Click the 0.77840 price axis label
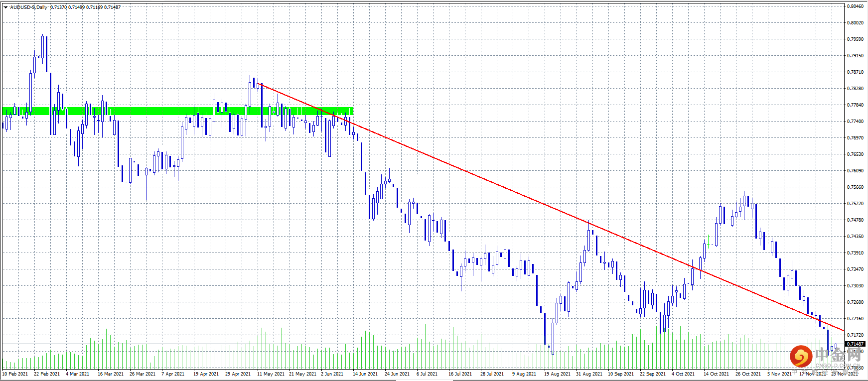Viewport: 868px width, 381px height. [856, 105]
